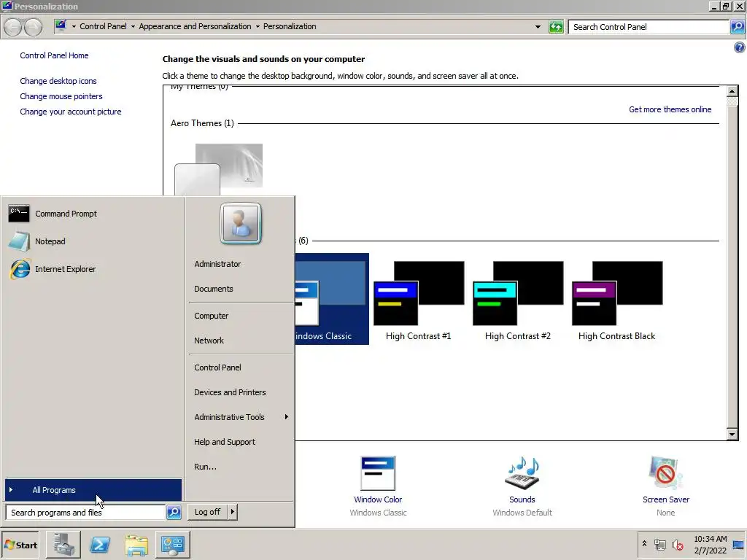Click the Log off button
The width and height of the screenshot is (747, 560).
tap(207, 512)
